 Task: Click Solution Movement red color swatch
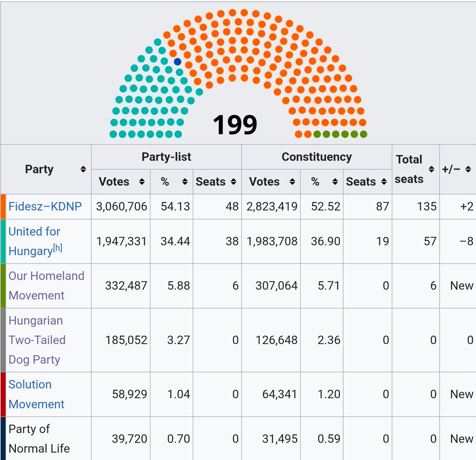3,395
